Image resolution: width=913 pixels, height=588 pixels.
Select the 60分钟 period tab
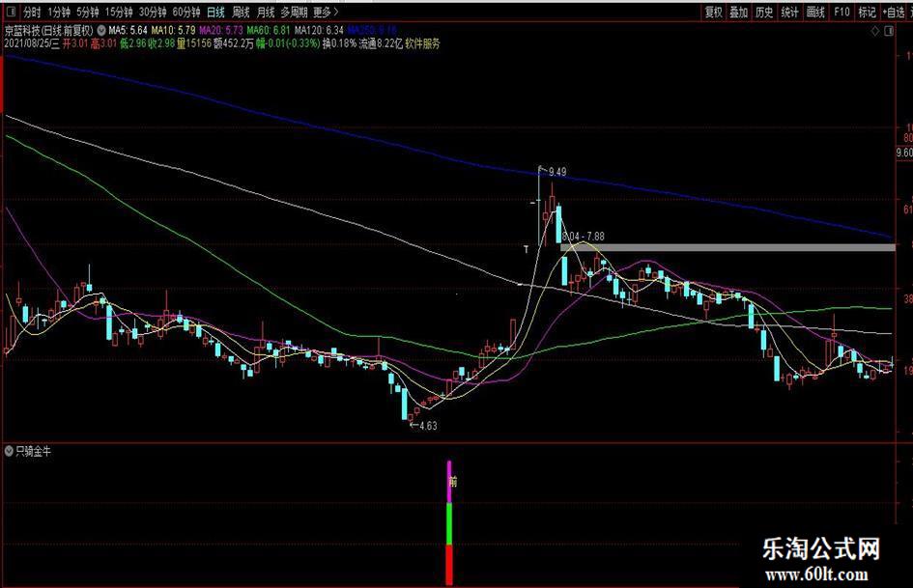(186, 12)
